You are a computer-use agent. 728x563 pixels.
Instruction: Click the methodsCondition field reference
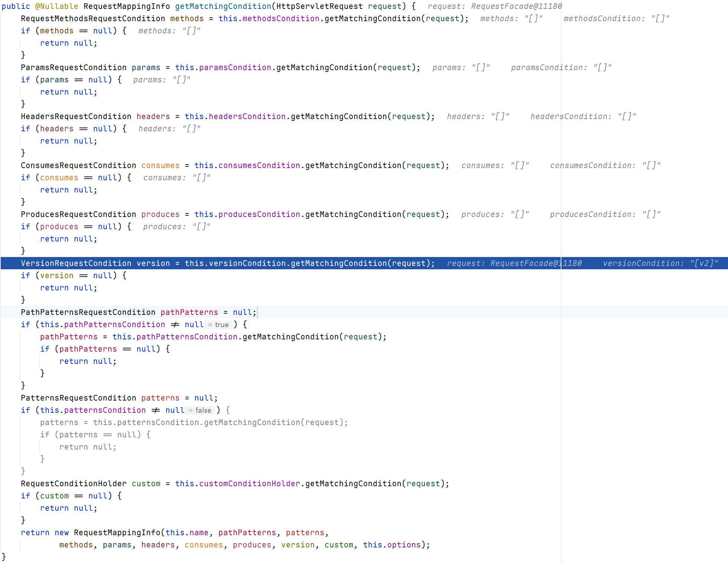tap(281, 19)
